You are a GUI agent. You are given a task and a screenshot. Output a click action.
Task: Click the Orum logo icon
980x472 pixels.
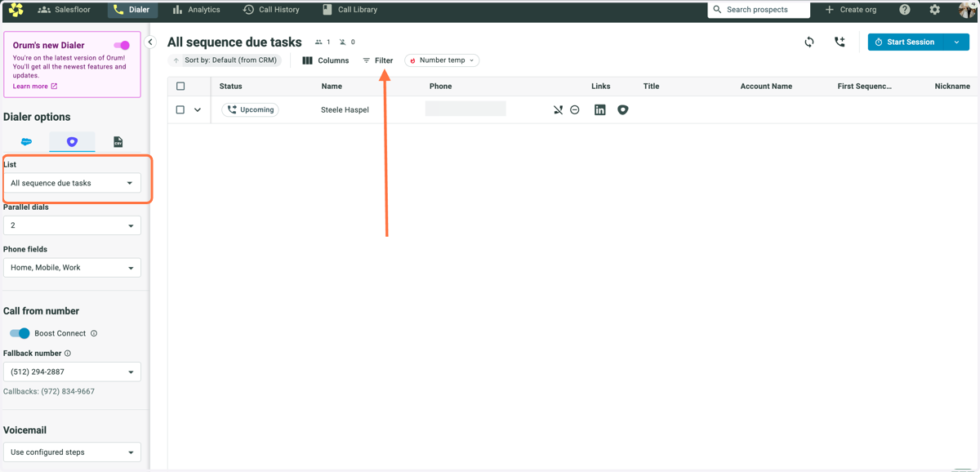point(16,10)
